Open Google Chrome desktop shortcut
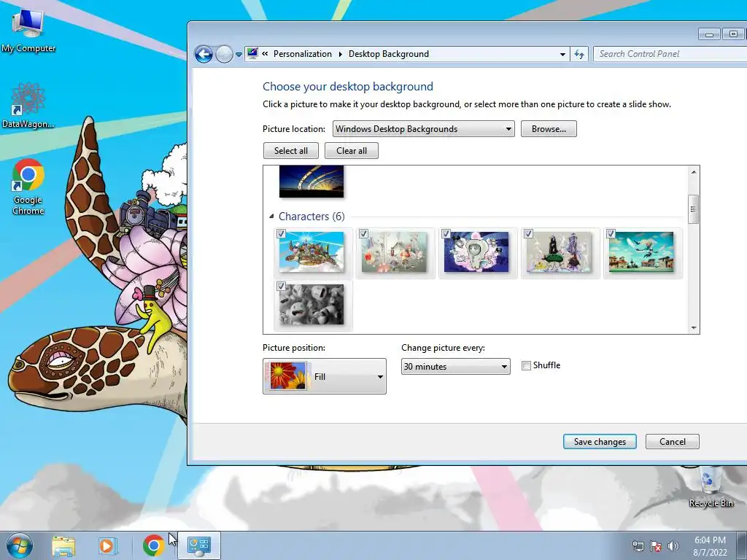 pyautogui.click(x=28, y=187)
